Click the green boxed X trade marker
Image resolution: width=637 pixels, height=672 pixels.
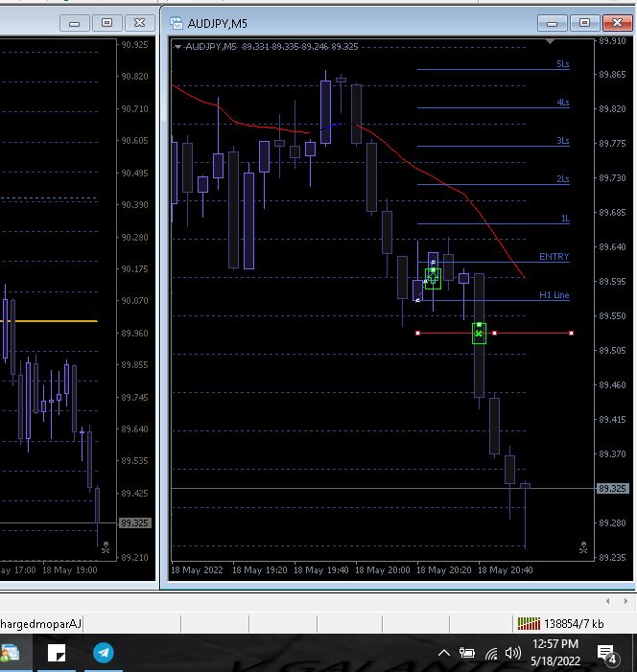point(479,334)
